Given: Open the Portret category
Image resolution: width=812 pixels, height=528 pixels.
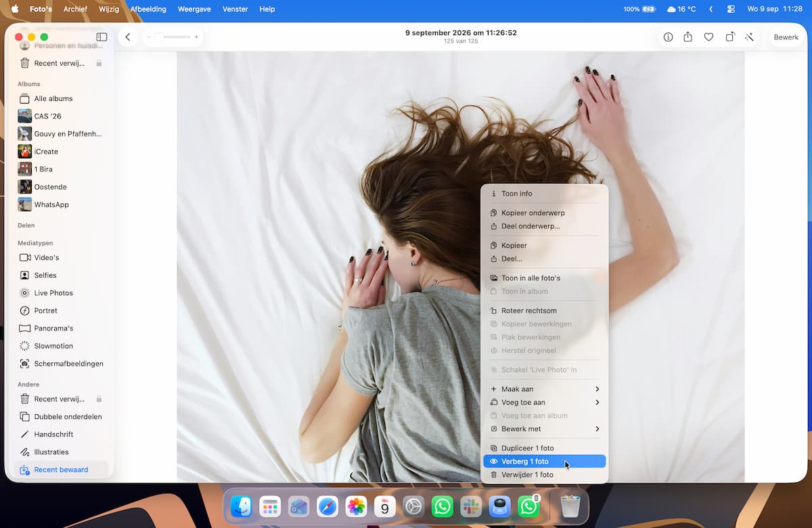Looking at the screenshot, I should click(x=61, y=311).
